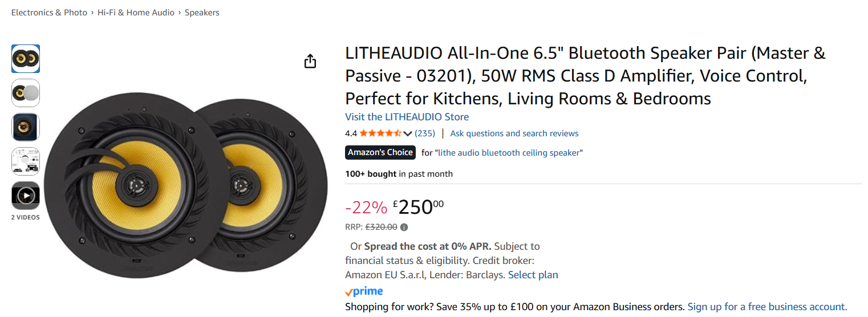Open Electronics & Photo breadcrumb
This screenshot has height=317, width=868.
tap(49, 13)
